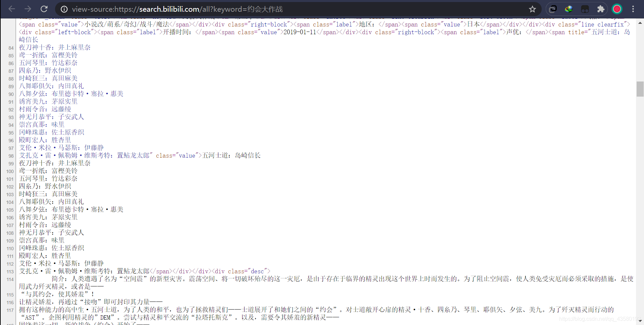Click line number 98
The height and width of the screenshot is (325, 644).
11,156
